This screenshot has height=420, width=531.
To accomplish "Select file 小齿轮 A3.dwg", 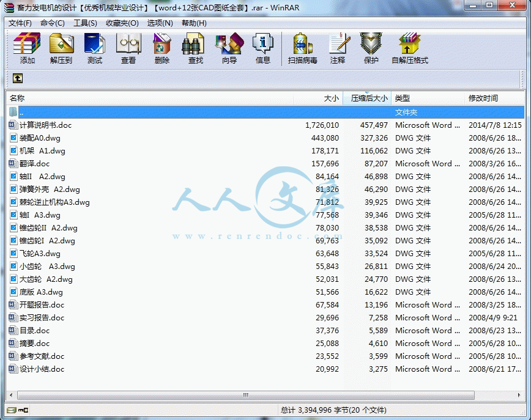I will pyautogui.click(x=47, y=267).
